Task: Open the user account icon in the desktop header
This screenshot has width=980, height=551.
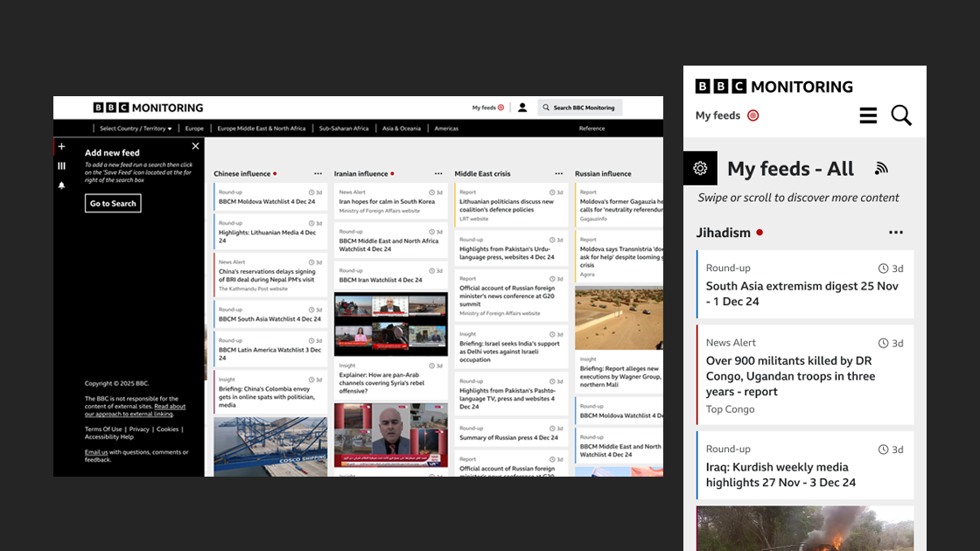Action: (522, 108)
